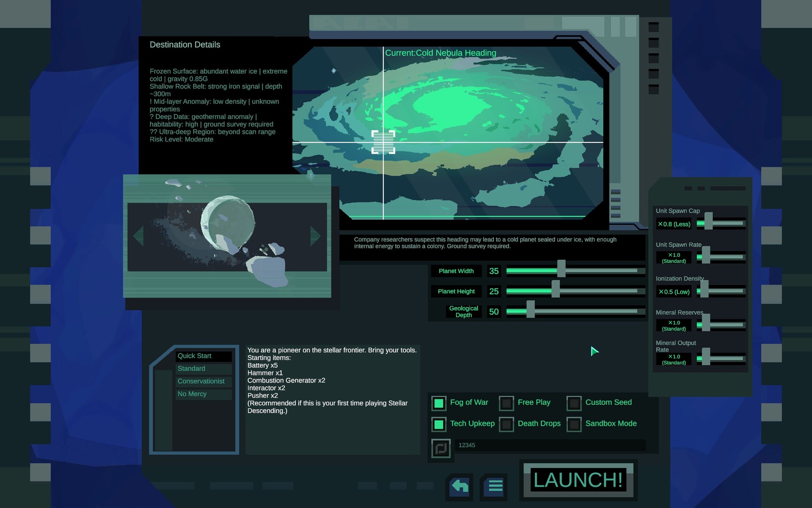Enable the Sandbox Mode checkbox
Image resolution: width=812 pixels, height=508 pixels.
pyautogui.click(x=574, y=424)
